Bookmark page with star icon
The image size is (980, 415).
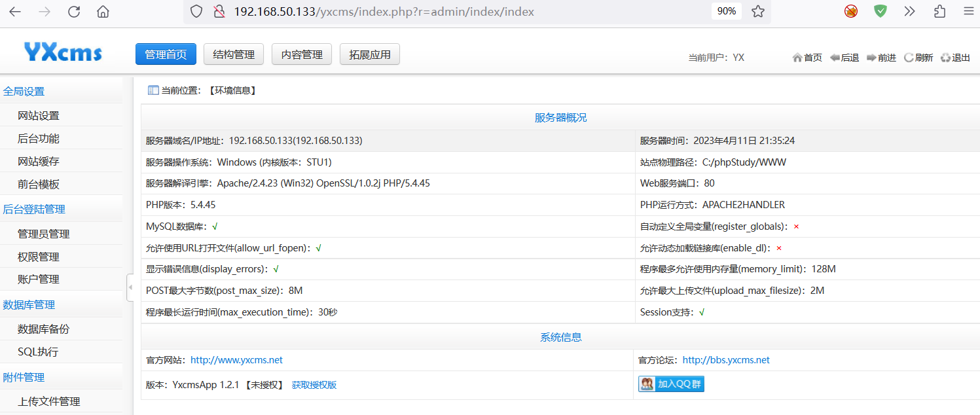click(758, 11)
